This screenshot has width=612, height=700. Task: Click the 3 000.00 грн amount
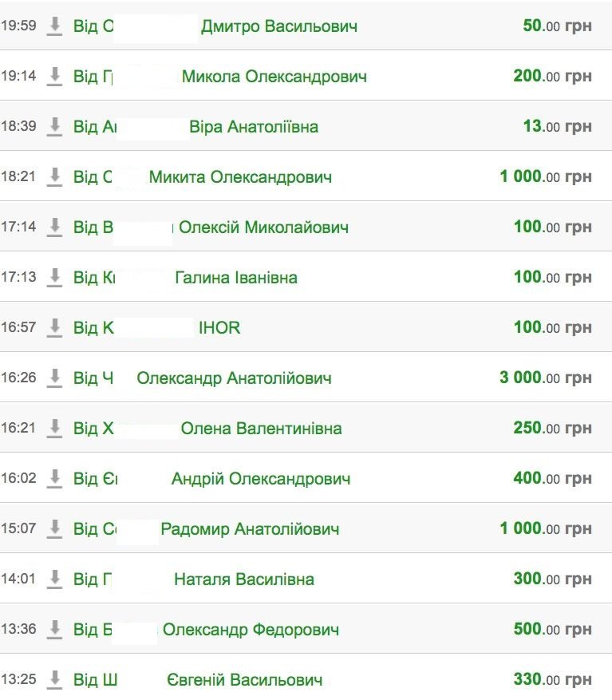point(545,378)
